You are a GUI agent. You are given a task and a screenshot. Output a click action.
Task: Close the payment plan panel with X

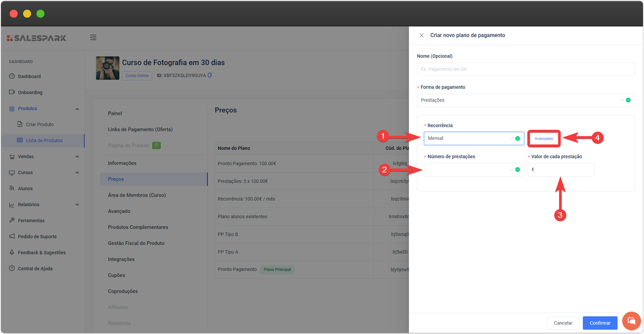(421, 35)
